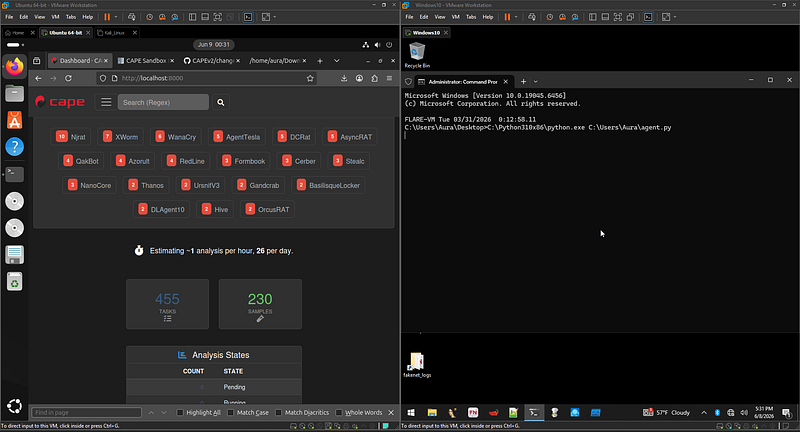800x432 pixels.
Task: Expand stretch guest dropdown in Ubuntu VMware toolbar
Action: (275, 17)
